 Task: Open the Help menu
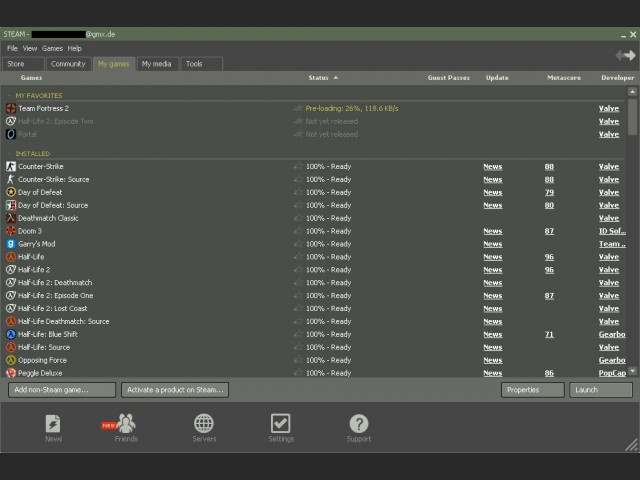pyautogui.click(x=75, y=48)
